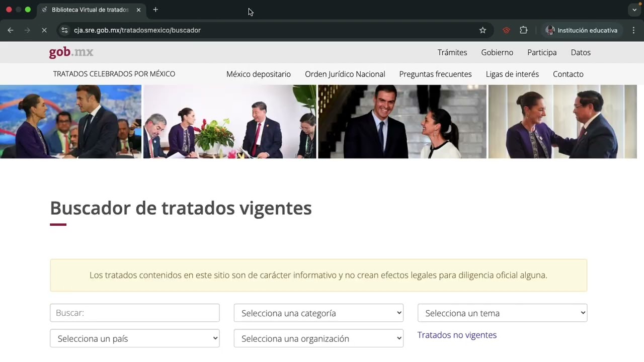Viewport: 644px width, 362px height.
Task: Click the banner photo of the handshake
Action: tap(70, 122)
